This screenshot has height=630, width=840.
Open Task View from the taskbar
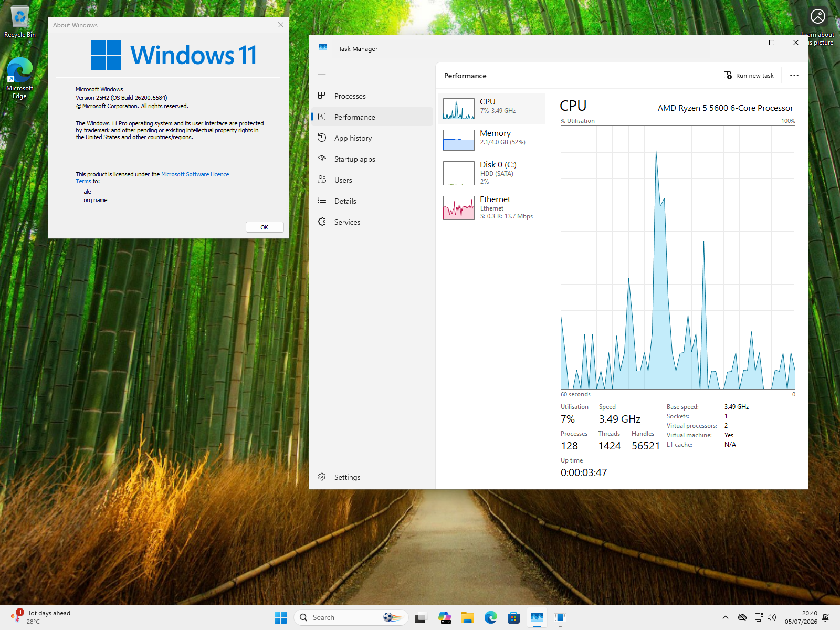click(x=421, y=617)
